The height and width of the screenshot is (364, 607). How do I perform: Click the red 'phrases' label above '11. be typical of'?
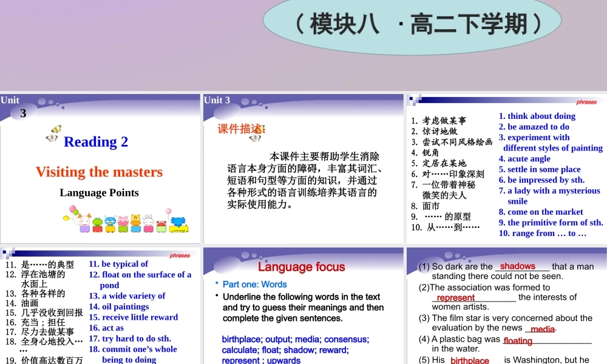180,255
